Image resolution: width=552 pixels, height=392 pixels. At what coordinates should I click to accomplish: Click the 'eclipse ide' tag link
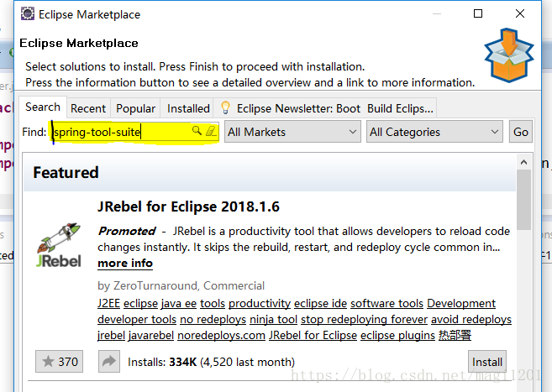[x=320, y=303]
